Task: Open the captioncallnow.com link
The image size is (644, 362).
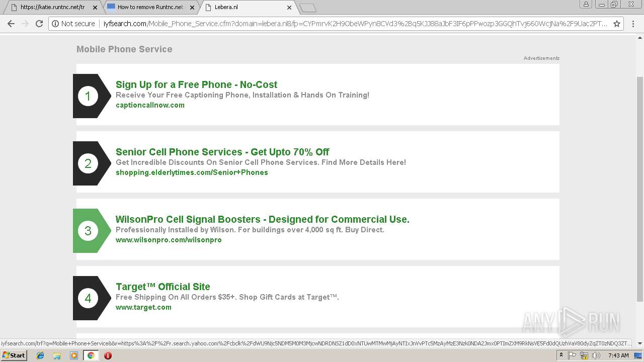Action: 150,105
